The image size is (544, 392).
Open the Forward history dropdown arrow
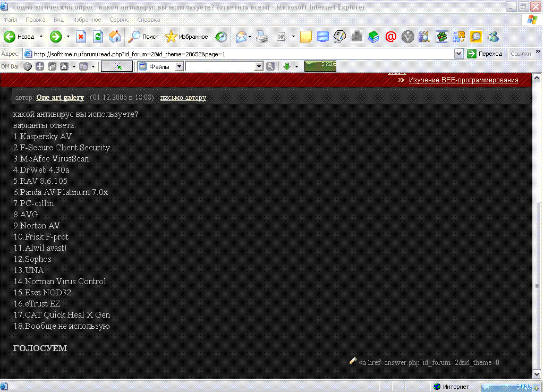pyautogui.click(x=68, y=37)
